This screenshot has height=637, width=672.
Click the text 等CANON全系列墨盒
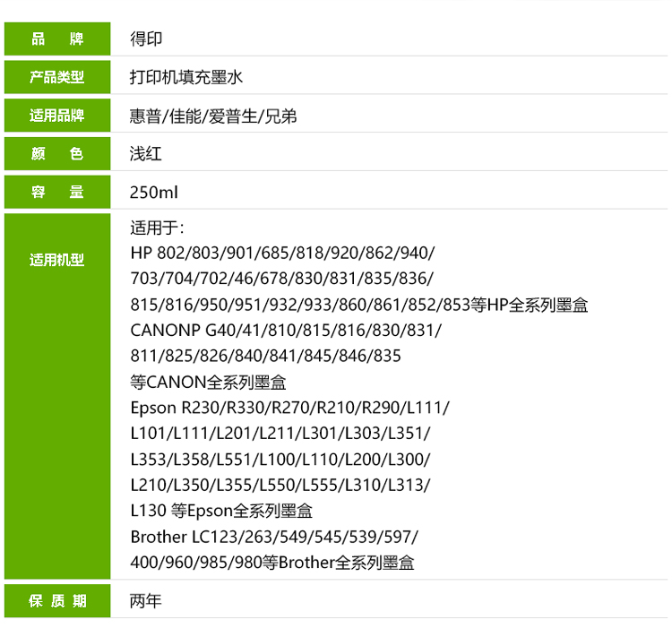[x=208, y=382]
